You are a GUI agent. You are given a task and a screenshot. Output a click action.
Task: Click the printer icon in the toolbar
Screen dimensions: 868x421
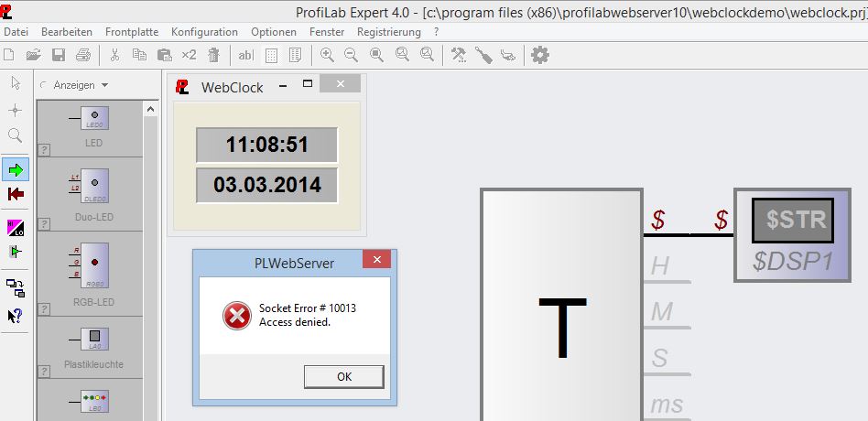pyautogui.click(x=83, y=55)
